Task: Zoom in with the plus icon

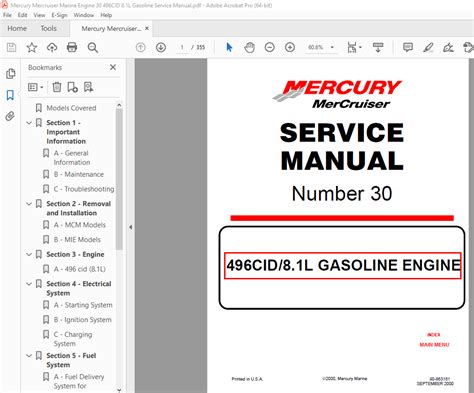Action: click(x=290, y=48)
